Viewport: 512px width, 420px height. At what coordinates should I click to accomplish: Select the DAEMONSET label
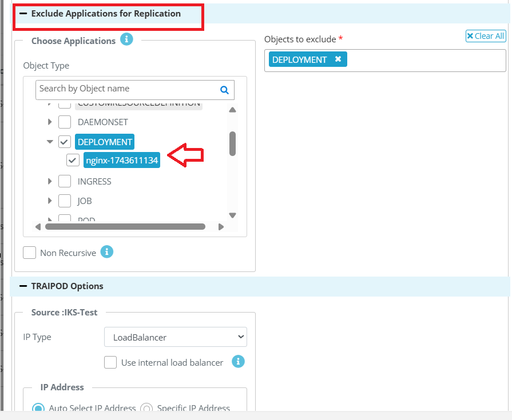tap(102, 122)
